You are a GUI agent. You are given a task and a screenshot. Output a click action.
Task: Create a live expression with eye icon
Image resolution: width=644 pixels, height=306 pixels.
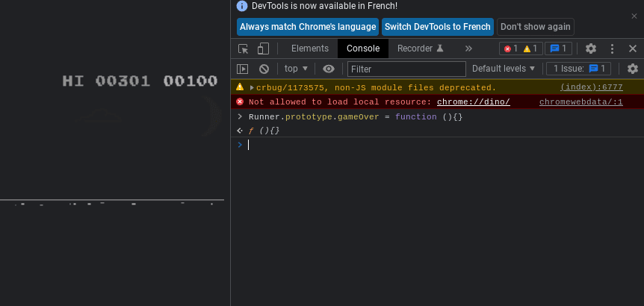tap(329, 69)
